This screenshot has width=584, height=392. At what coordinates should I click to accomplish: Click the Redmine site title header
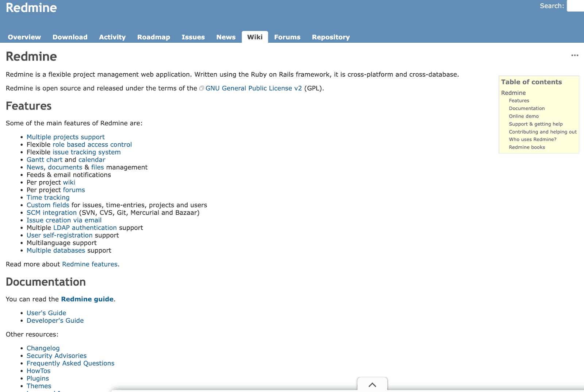(x=31, y=8)
